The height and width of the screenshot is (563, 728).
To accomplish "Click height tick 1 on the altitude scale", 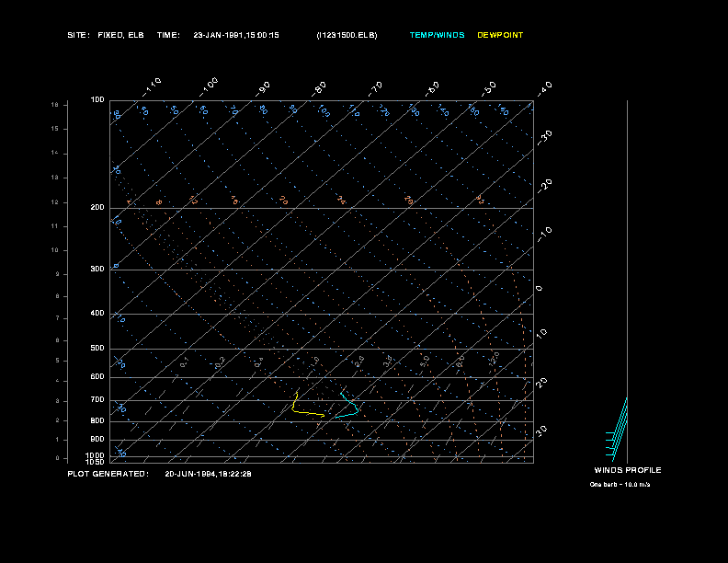I will coord(58,440).
